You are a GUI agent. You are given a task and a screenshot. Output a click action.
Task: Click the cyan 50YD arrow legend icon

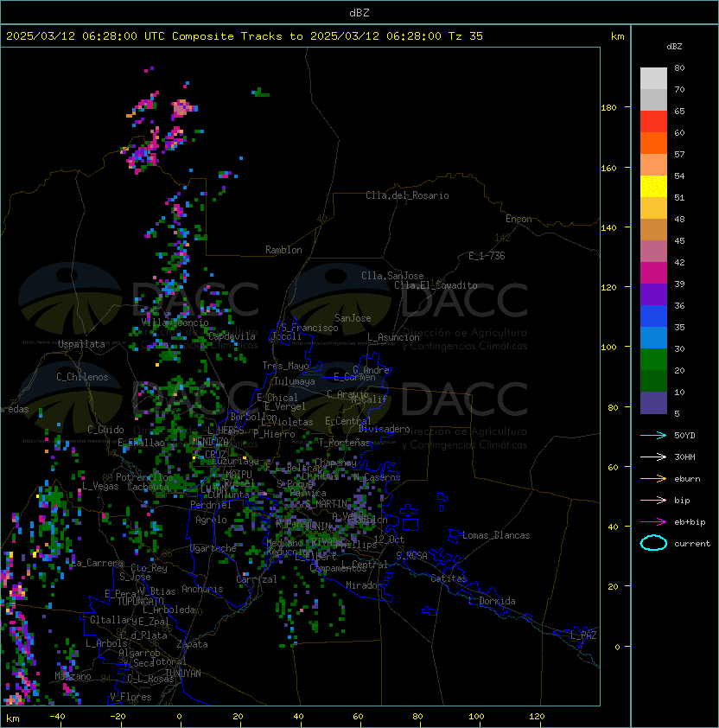653,435
